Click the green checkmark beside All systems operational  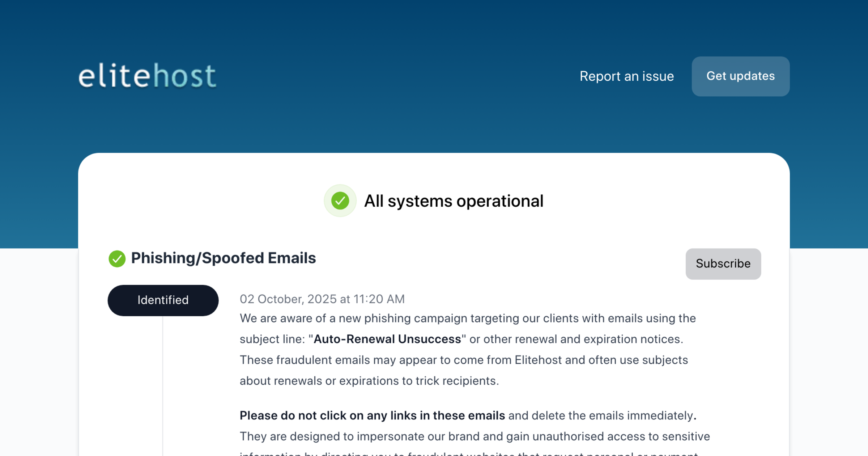pos(339,201)
